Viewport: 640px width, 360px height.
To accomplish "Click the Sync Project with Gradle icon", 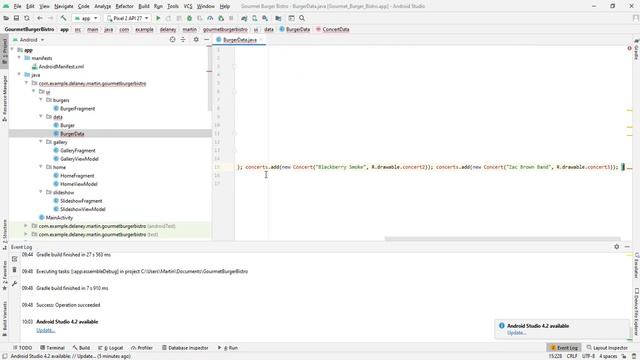I will (x=244, y=18).
